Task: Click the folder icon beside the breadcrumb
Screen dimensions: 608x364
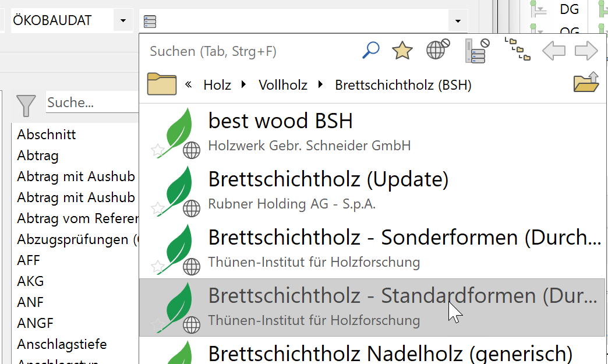Action: click(x=162, y=84)
